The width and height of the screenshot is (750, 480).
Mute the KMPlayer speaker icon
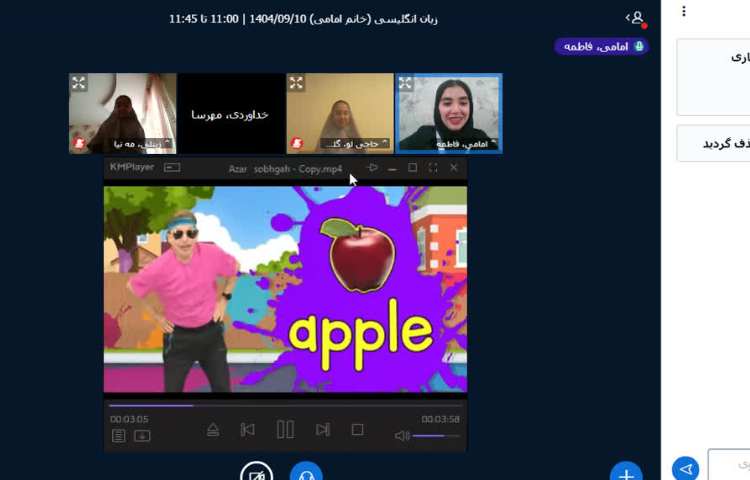pyautogui.click(x=402, y=436)
